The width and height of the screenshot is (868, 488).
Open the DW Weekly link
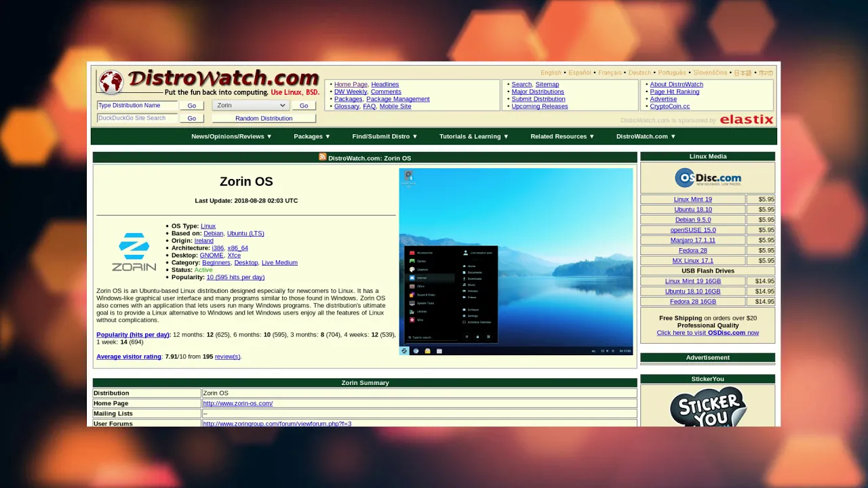tap(351, 91)
